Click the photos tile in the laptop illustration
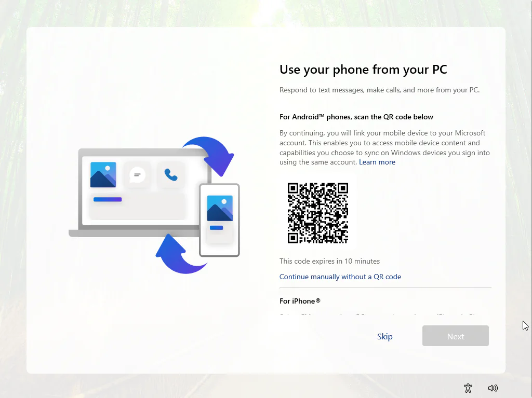Viewport: 532px width, 398px height. [102, 174]
